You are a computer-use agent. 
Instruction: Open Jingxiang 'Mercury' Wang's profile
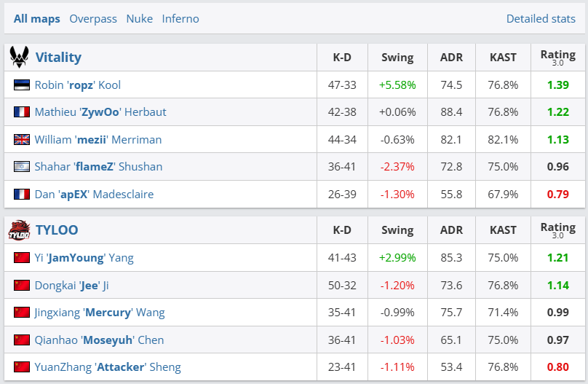pos(100,313)
